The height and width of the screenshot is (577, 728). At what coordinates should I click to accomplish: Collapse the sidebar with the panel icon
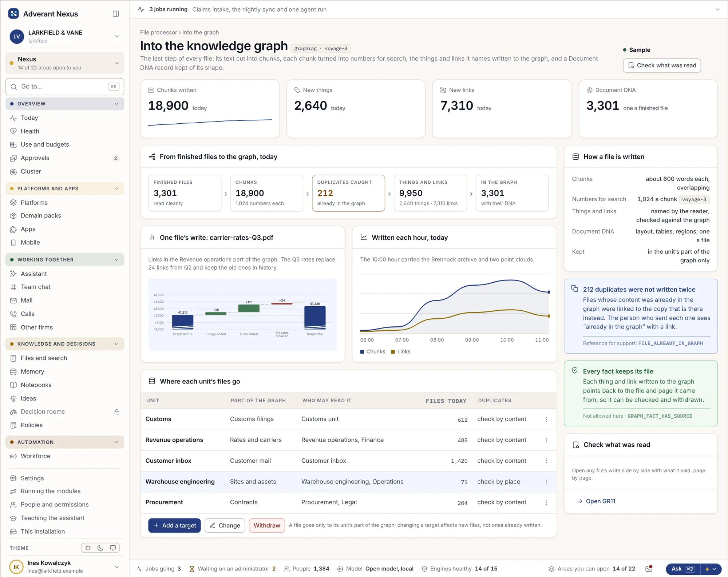(116, 14)
